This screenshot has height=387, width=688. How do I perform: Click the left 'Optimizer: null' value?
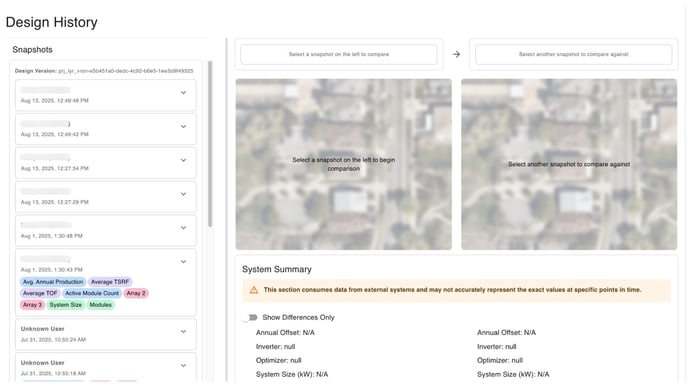point(279,360)
